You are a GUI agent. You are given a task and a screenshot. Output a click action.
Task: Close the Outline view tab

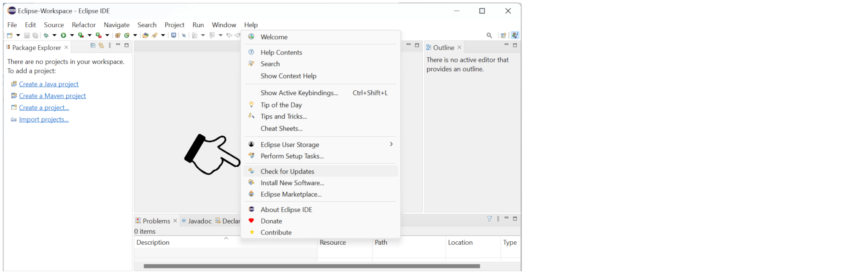click(x=459, y=47)
